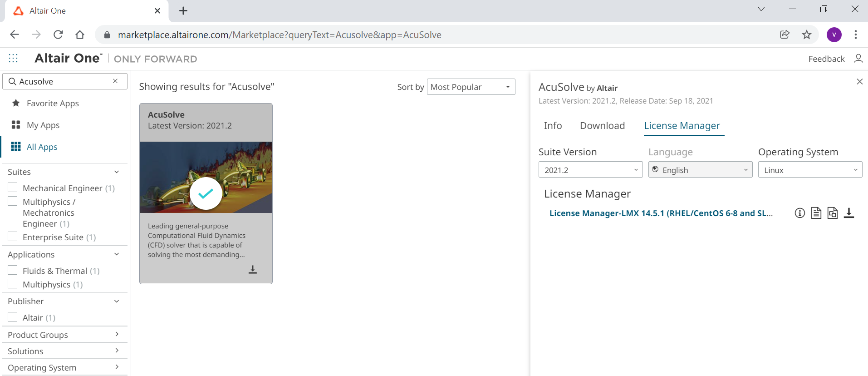
Task: Open the apps grid launcher icon
Action: 13,58
